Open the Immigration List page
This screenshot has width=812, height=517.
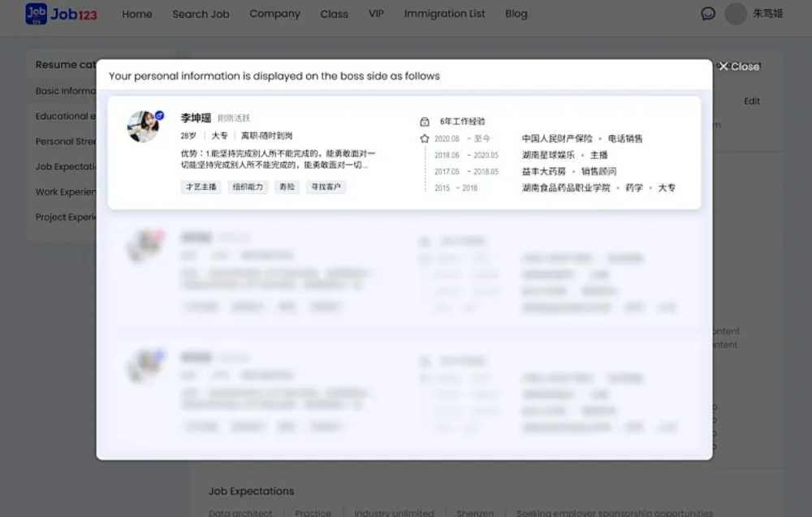tap(444, 14)
